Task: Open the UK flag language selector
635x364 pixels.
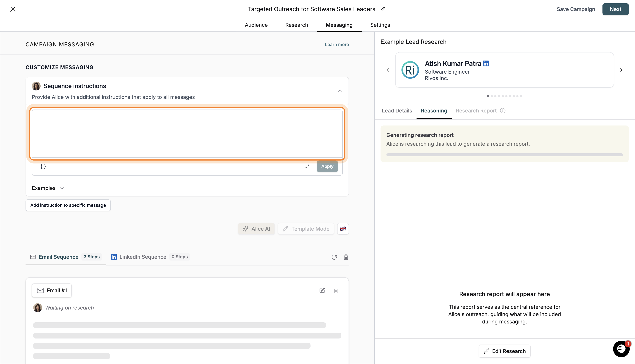Action: click(343, 229)
